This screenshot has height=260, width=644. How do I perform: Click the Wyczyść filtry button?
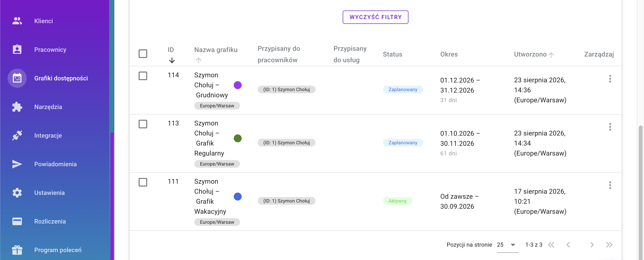pos(375,17)
